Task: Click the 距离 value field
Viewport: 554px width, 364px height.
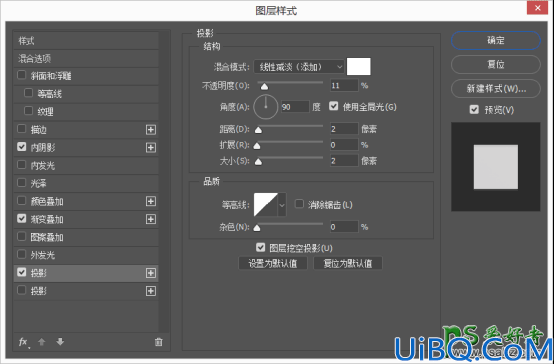Action: (x=344, y=129)
